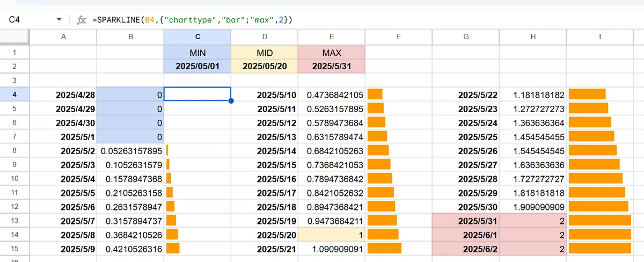Select cell with date 2025/6/2
Image resolution: width=644 pixels, height=262 pixels.
pyautogui.click(x=466, y=248)
